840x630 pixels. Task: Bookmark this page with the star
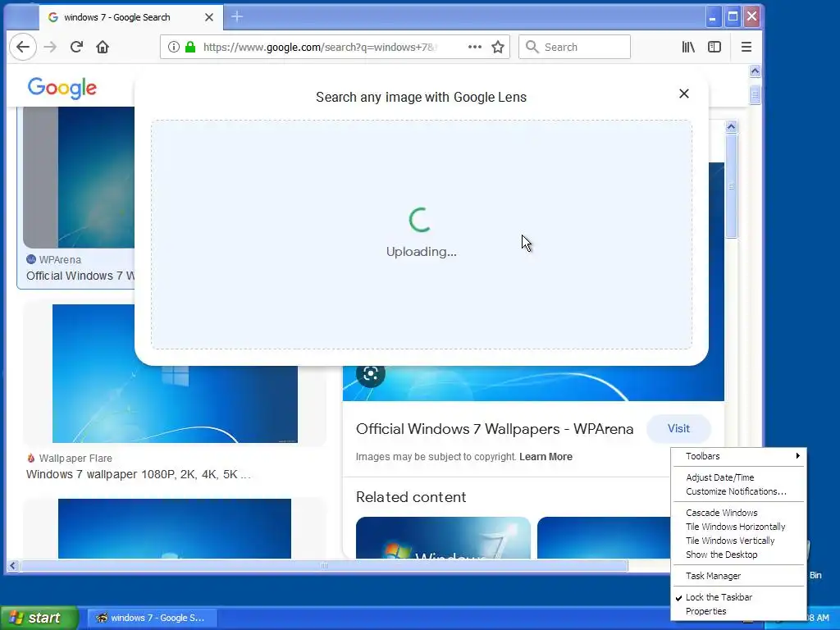[x=498, y=47]
